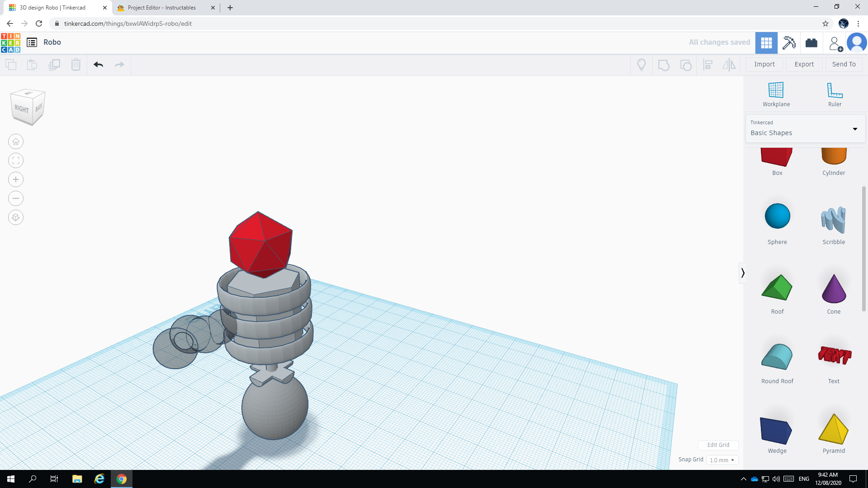Click the Align tool icon
868x488 pixels.
coord(708,65)
